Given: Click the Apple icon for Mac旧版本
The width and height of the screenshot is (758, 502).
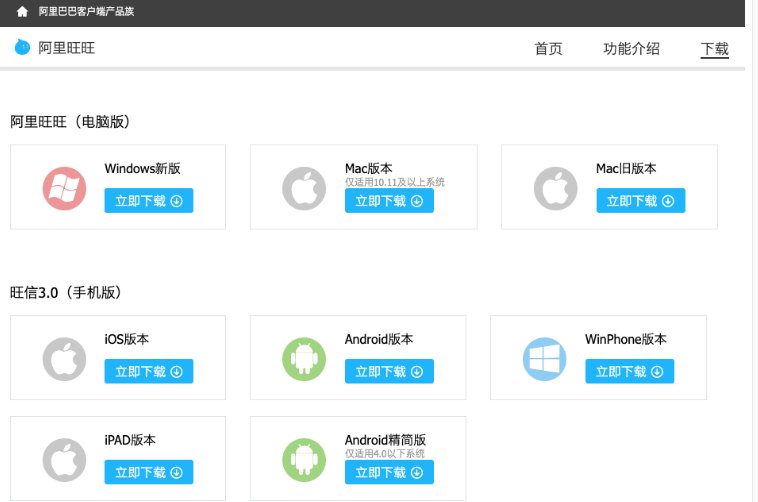Looking at the screenshot, I should [555, 188].
